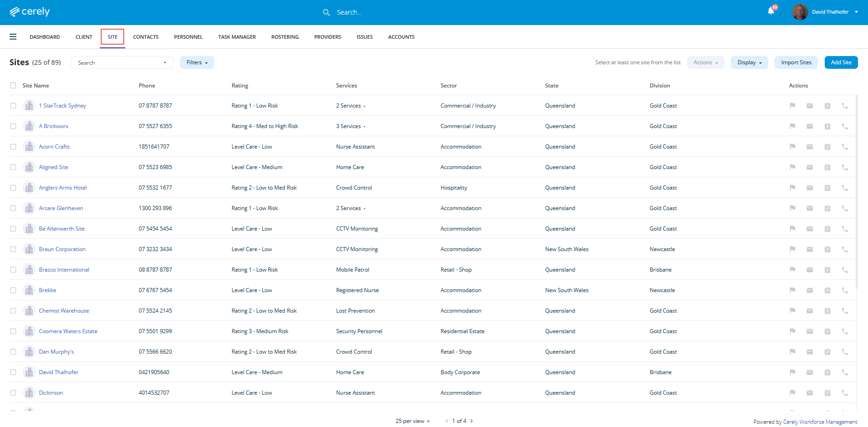868x427 pixels.
Task: Check the A Brickworx row checkbox
Action: pyautogui.click(x=13, y=126)
